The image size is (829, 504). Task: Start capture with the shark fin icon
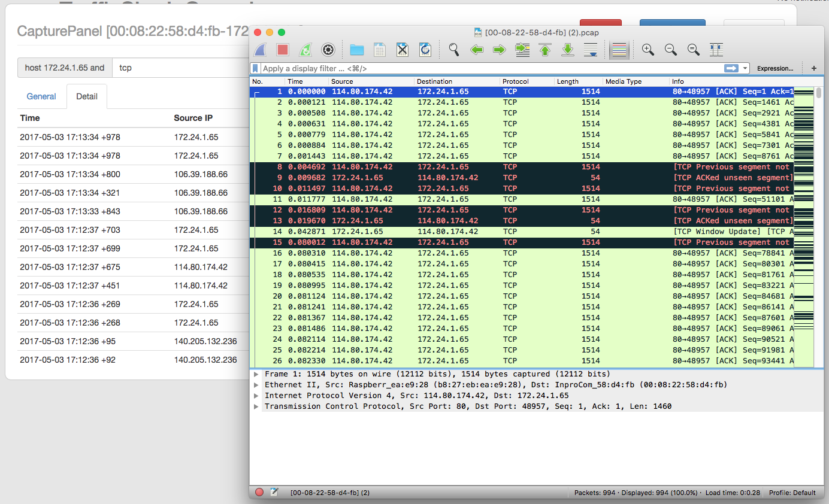(260, 50)
